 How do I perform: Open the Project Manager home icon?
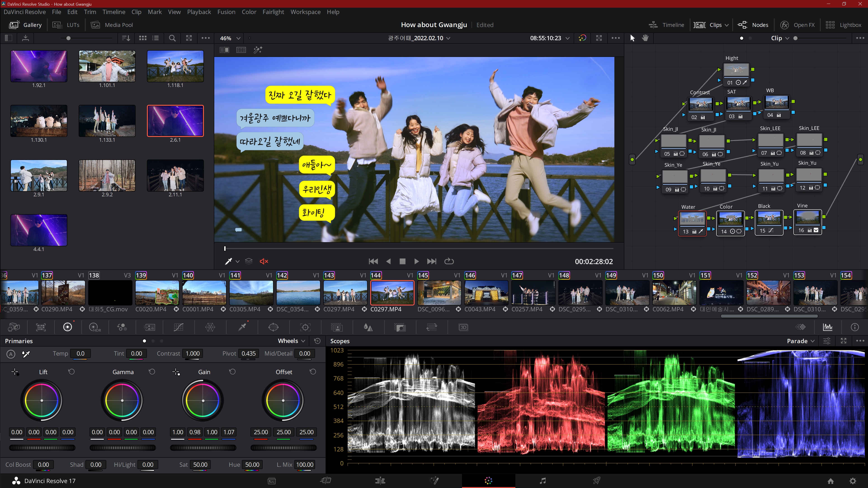click(x=831, y=481)
